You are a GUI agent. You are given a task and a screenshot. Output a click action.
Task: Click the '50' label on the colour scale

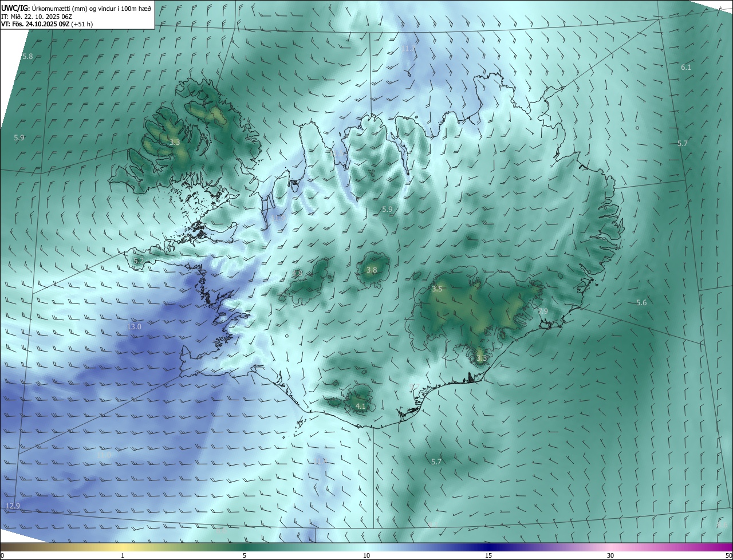728,555
